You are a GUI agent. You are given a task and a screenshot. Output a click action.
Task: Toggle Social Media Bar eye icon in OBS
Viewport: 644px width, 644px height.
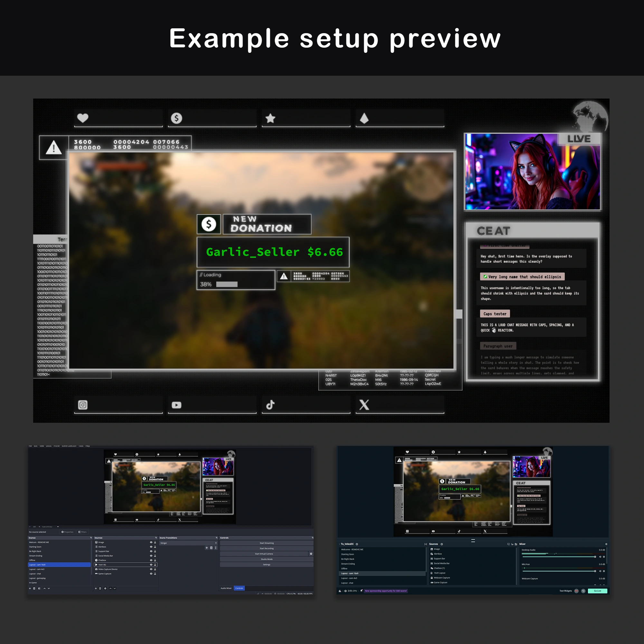(x=151, y=556)
